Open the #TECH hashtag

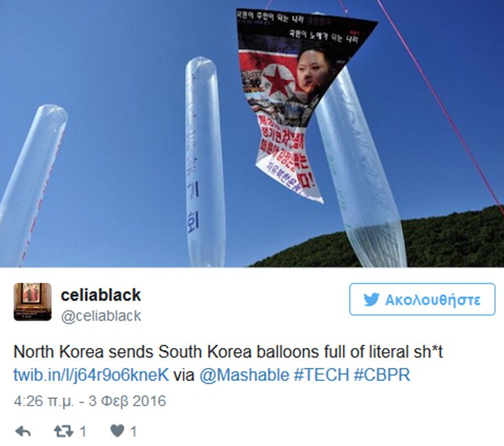click(321, 375)
